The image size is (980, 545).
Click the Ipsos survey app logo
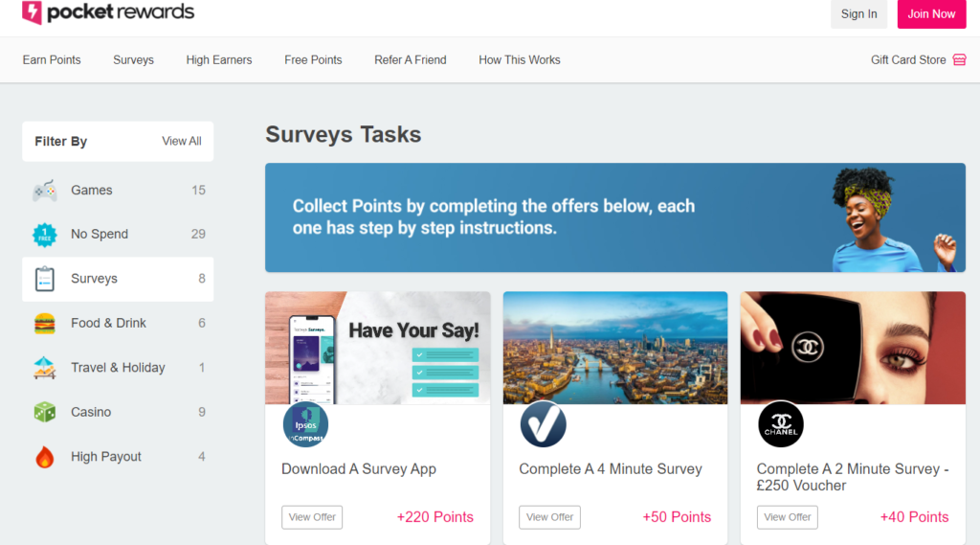pos(305,424)
